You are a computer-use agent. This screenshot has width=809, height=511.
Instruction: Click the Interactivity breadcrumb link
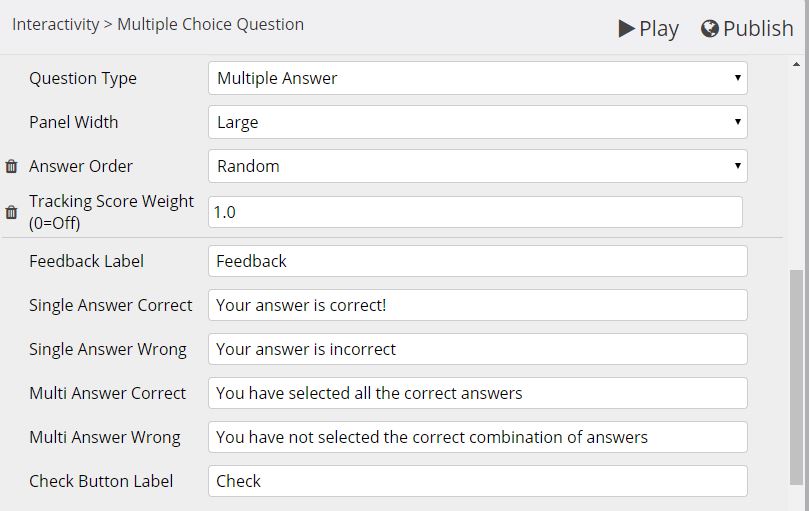[55, 24]
